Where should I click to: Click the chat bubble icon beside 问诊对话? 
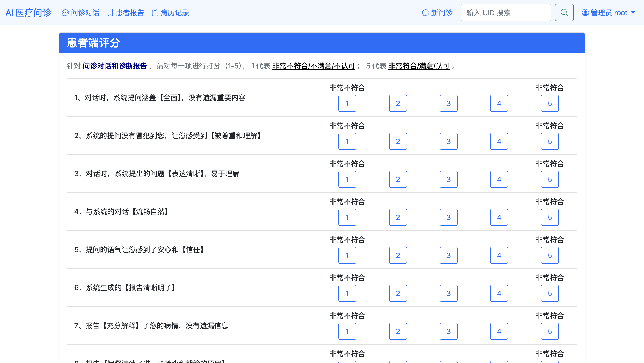pos(65,13)
